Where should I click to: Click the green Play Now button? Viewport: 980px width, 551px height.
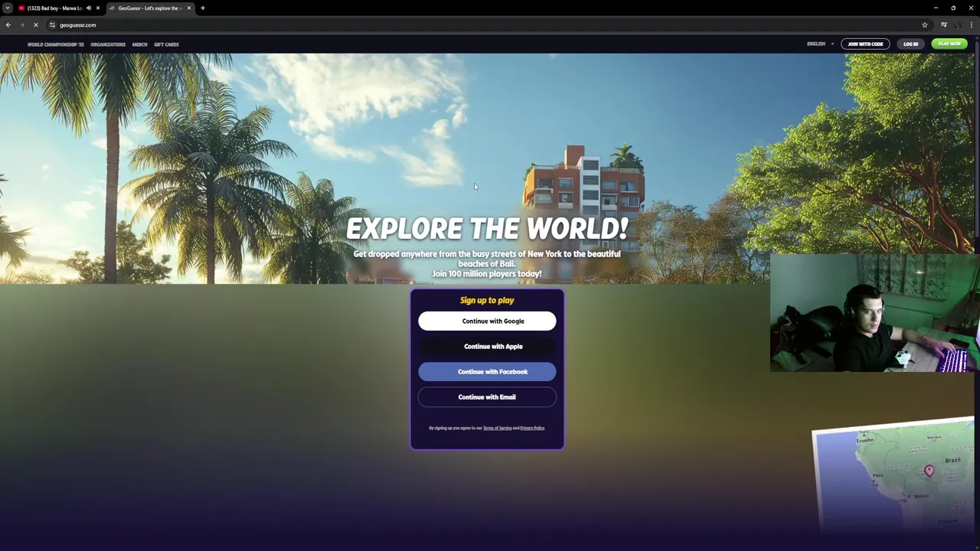(x=949, y=44)
